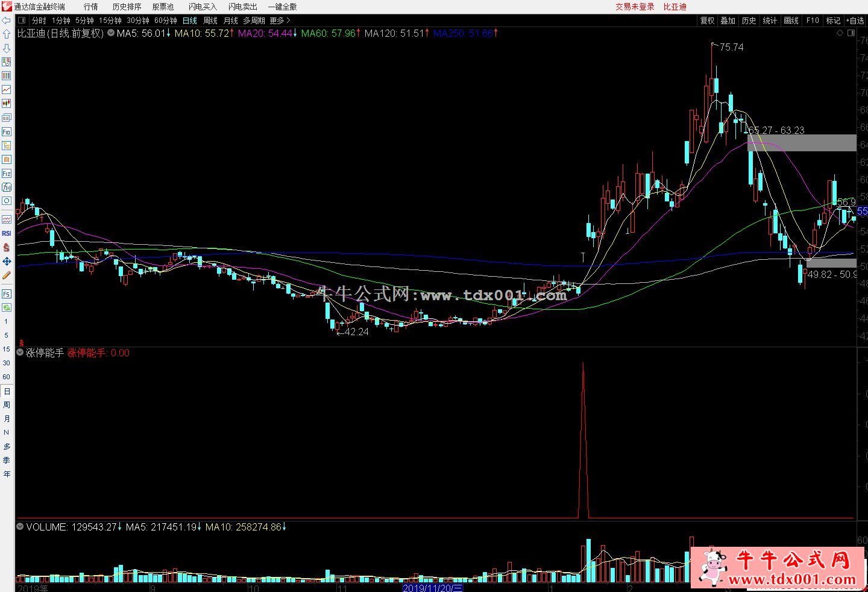
Task: Switch to the 15分钟 chart tab
Action: [x=110, y=20]
